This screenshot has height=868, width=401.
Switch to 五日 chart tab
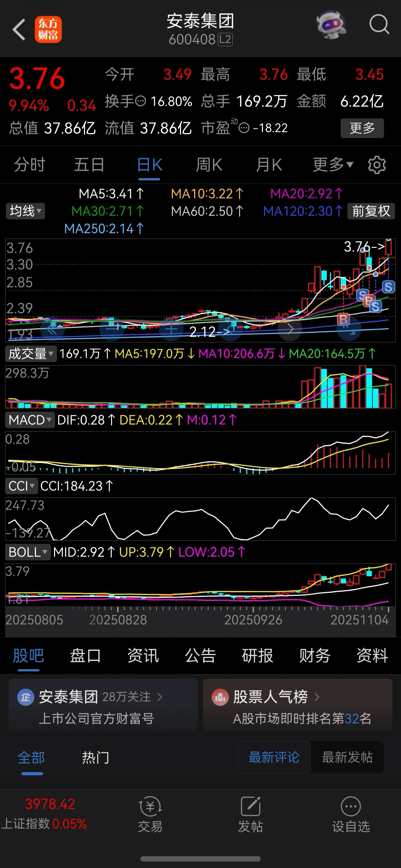pos(89,165)
